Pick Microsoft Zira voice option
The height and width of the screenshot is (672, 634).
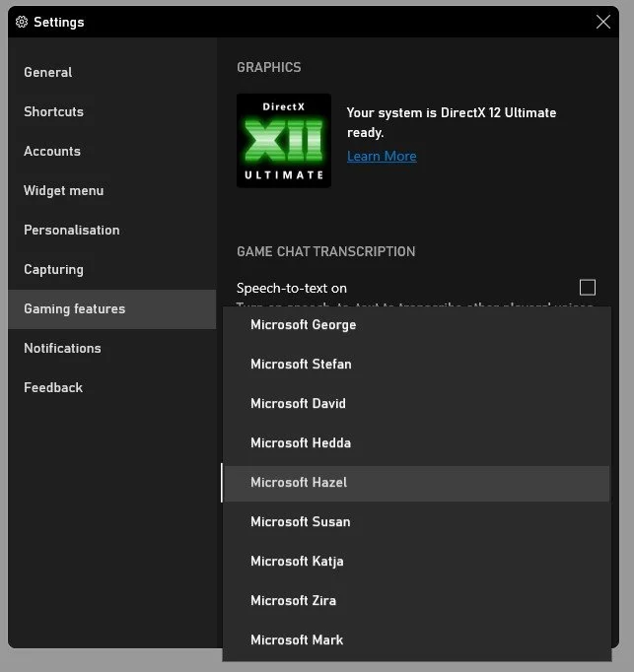point(416,601)
